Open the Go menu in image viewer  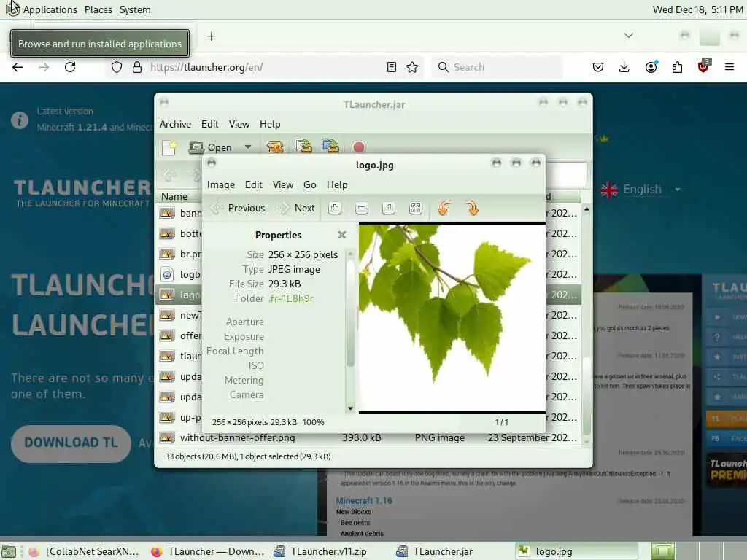coord(309,184)
